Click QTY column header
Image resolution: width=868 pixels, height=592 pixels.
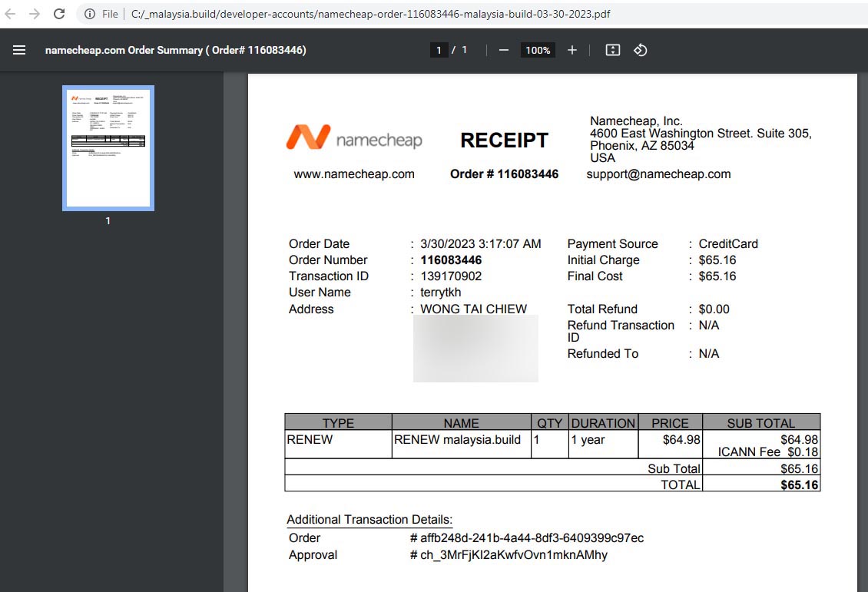[x=550, y=423]
